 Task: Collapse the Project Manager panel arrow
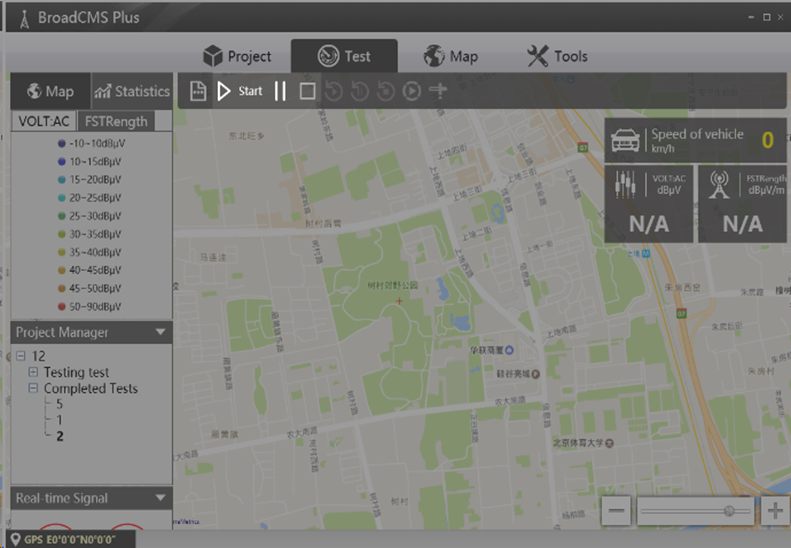tap(161, 332)
